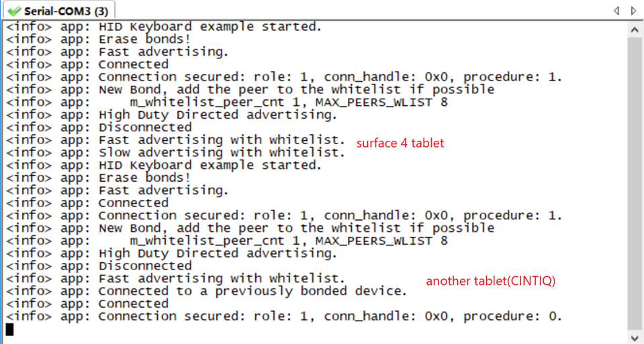
Task: Click the red 'surface 4 tablet' annotation
Action: pyautogui.click(x=400, y=143)
